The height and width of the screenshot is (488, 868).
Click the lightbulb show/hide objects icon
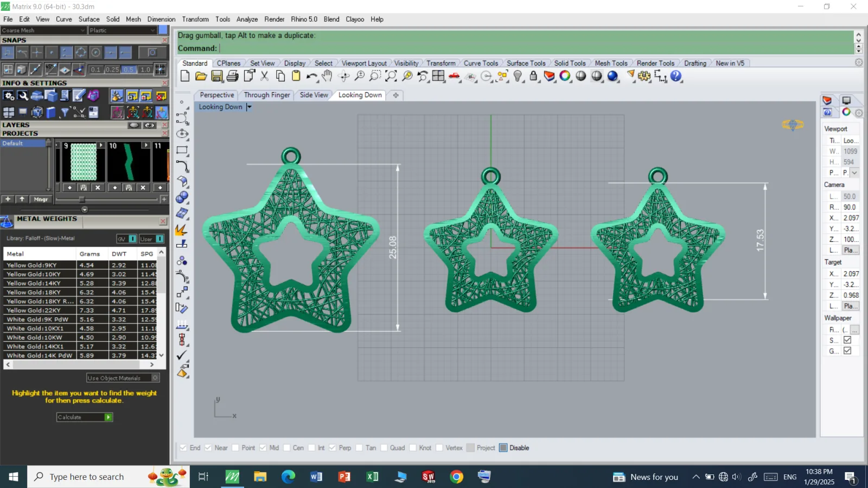point(518,76)
